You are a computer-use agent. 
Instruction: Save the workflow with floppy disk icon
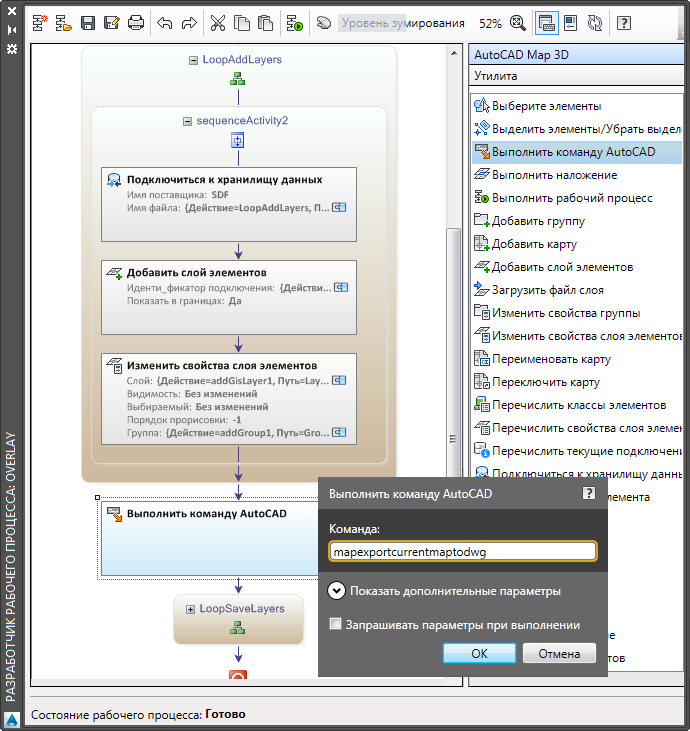(x=88, y=22)
